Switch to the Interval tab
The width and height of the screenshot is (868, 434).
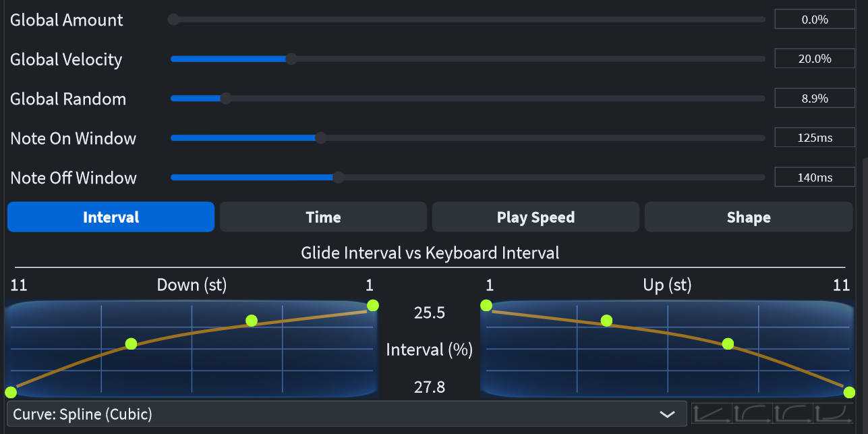(111, 217)
